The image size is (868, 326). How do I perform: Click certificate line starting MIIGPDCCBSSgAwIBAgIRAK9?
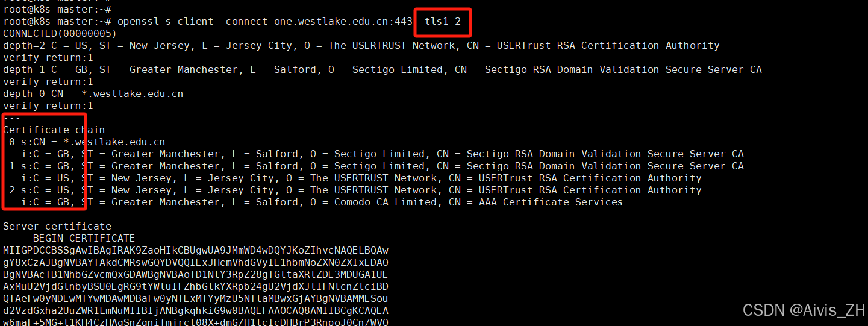tap(196, 251)
